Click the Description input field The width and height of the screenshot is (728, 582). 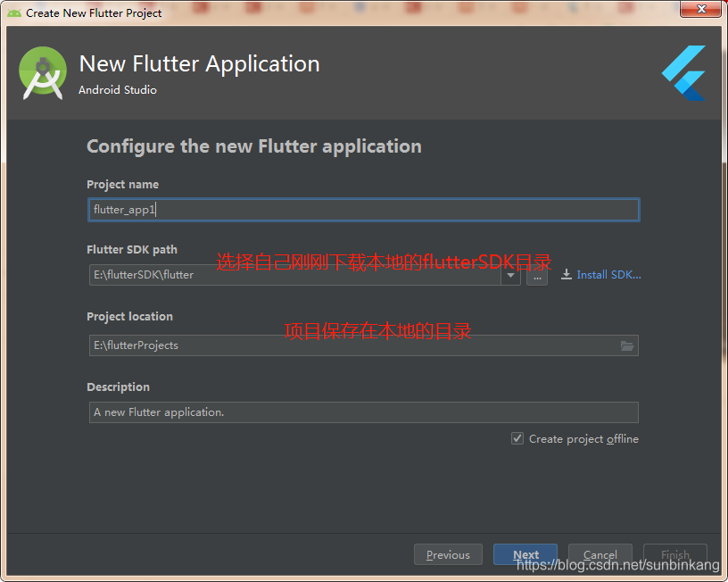coord(363,412)
